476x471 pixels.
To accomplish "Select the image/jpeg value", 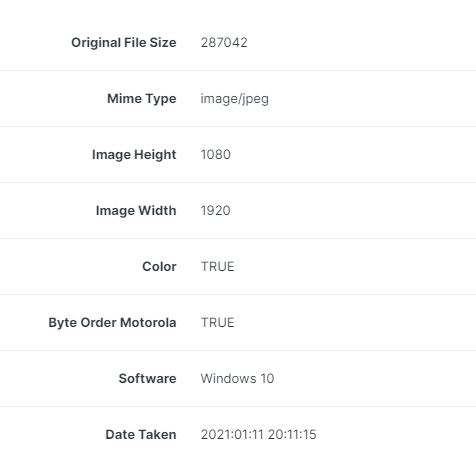I will (234, 99).
